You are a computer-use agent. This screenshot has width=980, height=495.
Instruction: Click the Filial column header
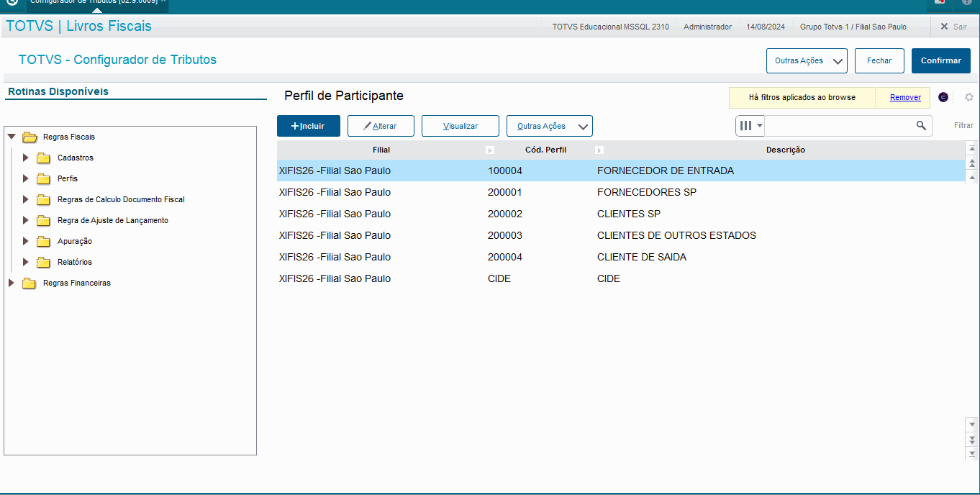pyautogui.click(x=381, y=150)
